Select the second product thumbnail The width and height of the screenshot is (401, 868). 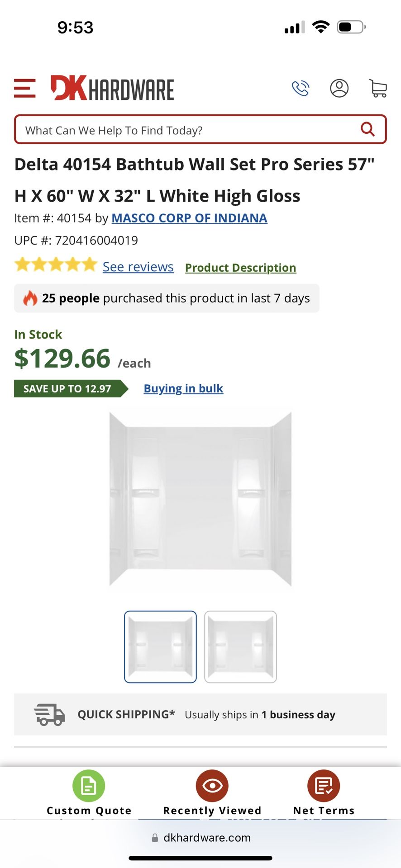(x=240, y=646)
